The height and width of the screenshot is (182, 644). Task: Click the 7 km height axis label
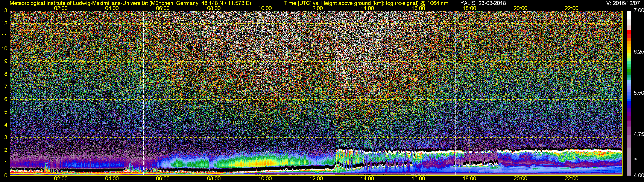[6, 87]
